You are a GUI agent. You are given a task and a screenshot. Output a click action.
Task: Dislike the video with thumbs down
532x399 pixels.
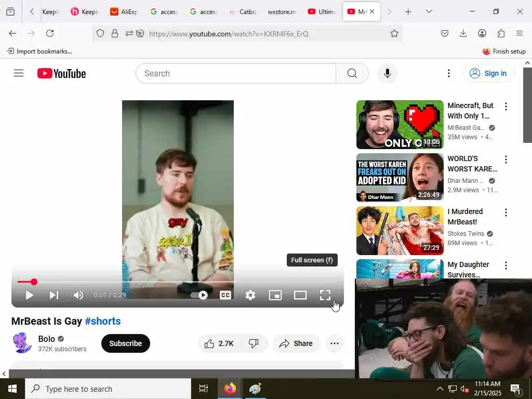pos(254,344)
